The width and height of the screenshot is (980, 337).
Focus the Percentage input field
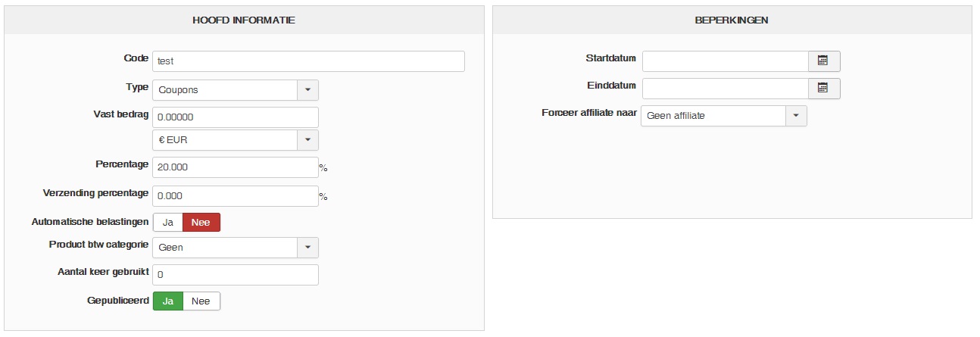tap(235, 167)
